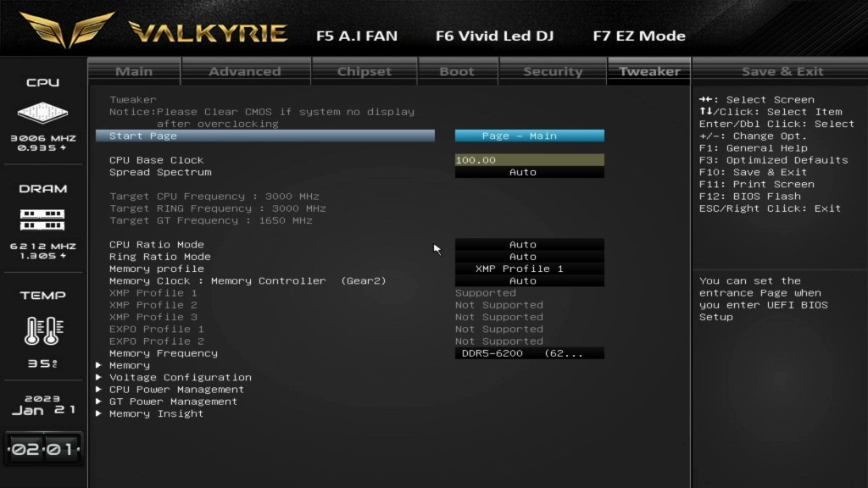Click the thermometer TEMP icon
This screenshot has width=868, height=488.
[x=44, y=331]
